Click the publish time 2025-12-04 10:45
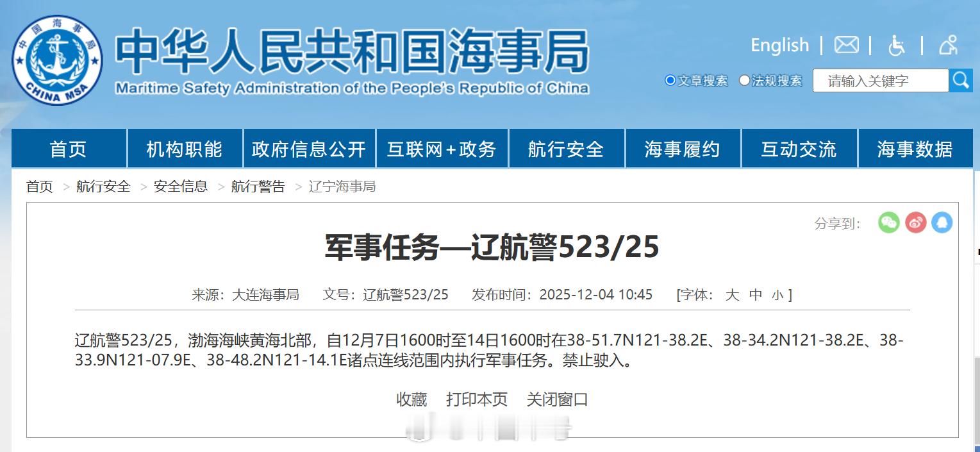 coord(596,295)
